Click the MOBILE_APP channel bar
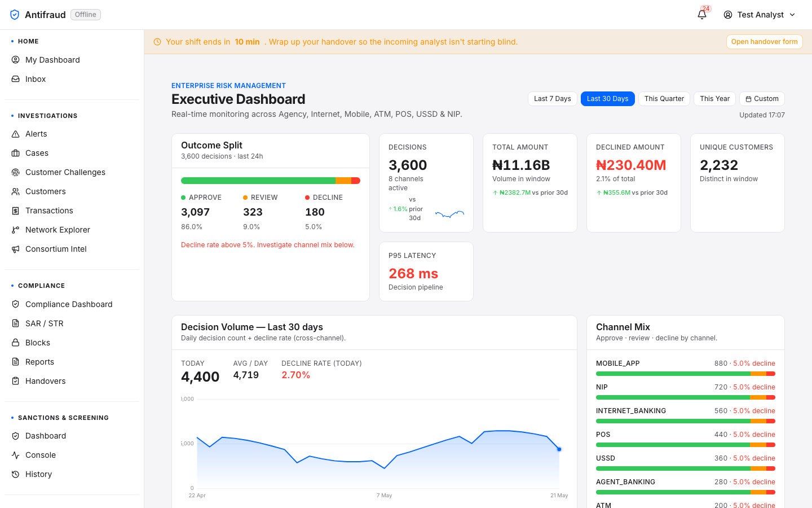This screenshot has width=812, height=508. (686, 374)
